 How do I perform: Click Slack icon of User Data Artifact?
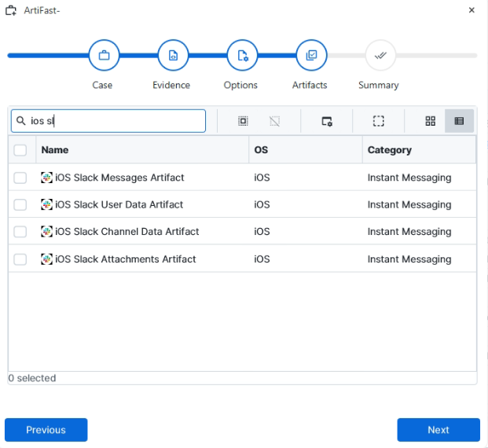click(46, 204)
